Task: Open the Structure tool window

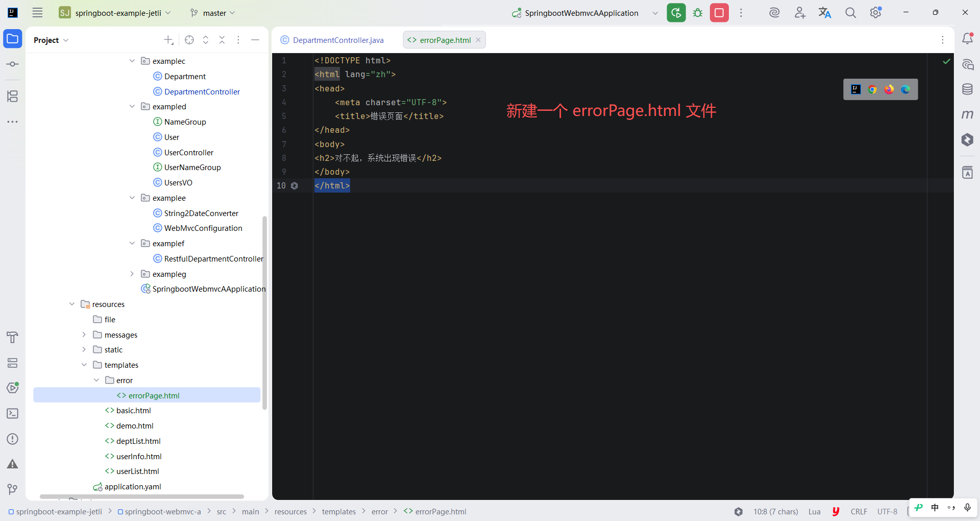Action: 13,96
